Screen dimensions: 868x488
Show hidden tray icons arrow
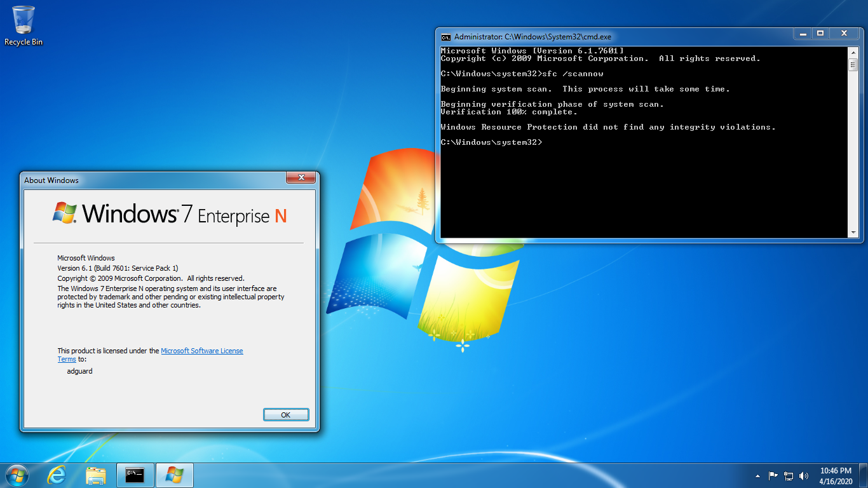point(757,476)
